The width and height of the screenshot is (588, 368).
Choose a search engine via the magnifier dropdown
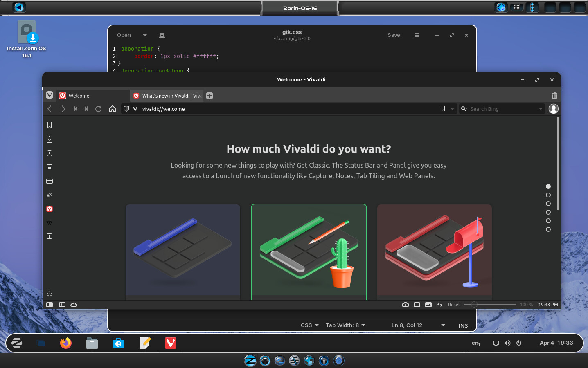click(x=464, y=109)
